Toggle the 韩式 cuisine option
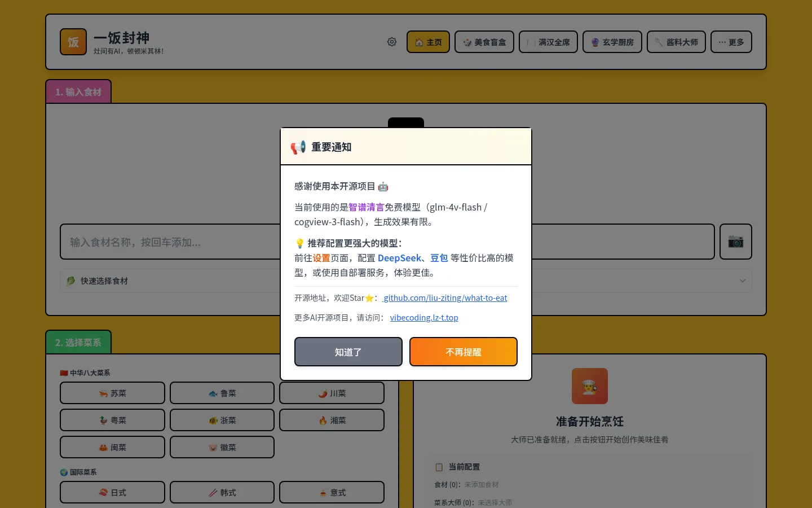 (x=222, y=492)
